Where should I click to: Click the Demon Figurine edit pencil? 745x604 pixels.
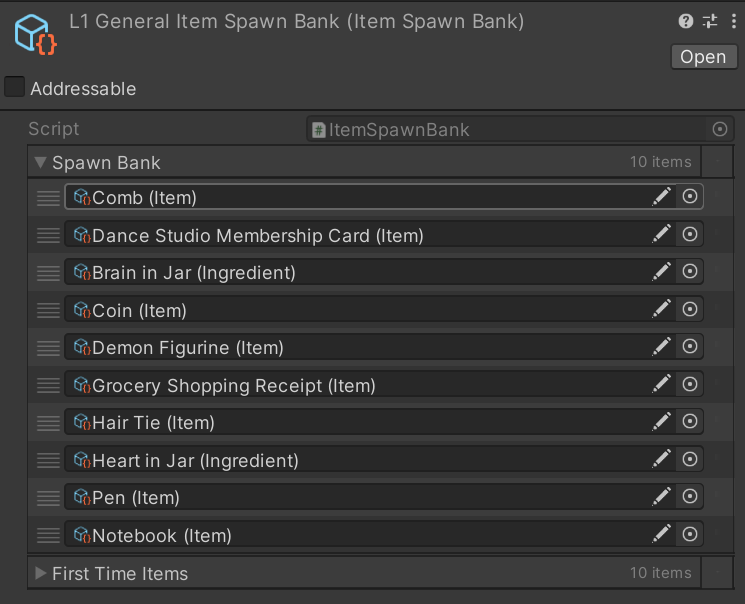(x=661, y=347)
